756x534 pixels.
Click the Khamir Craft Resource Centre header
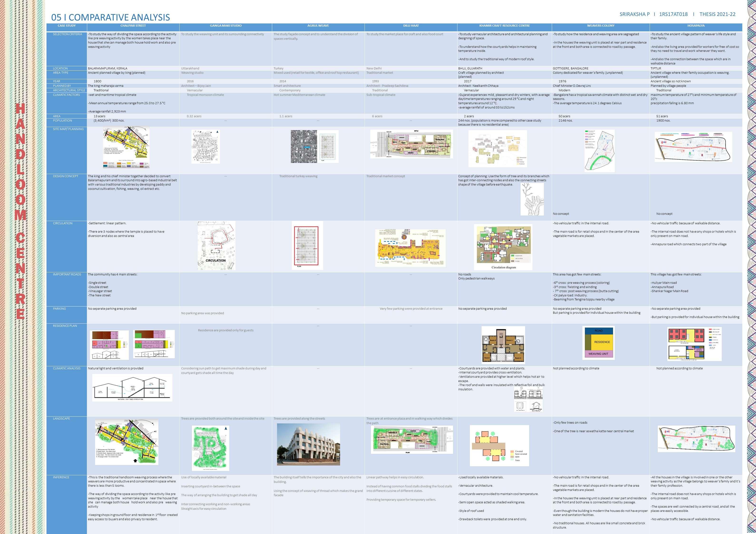[504, 26]
